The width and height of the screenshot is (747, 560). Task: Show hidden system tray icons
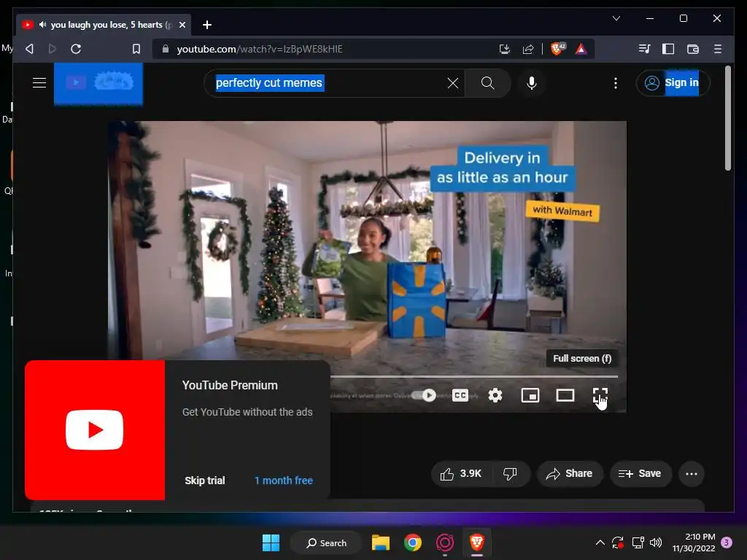click(600, 542)
